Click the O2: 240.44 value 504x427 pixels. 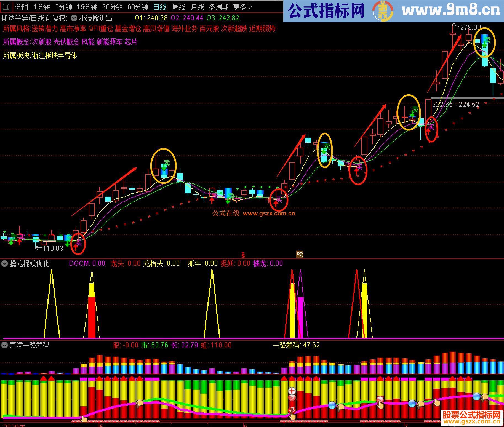coord(187,18)
